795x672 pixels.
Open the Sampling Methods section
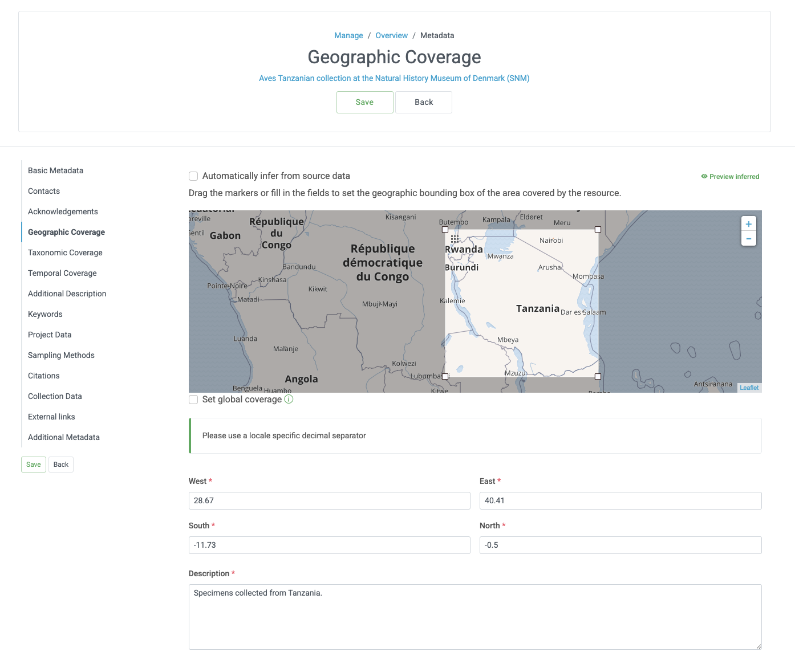click(x=61, y=355)
